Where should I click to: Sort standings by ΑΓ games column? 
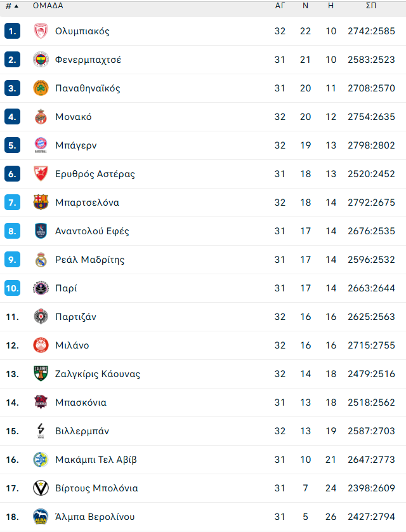pos(280,6)
